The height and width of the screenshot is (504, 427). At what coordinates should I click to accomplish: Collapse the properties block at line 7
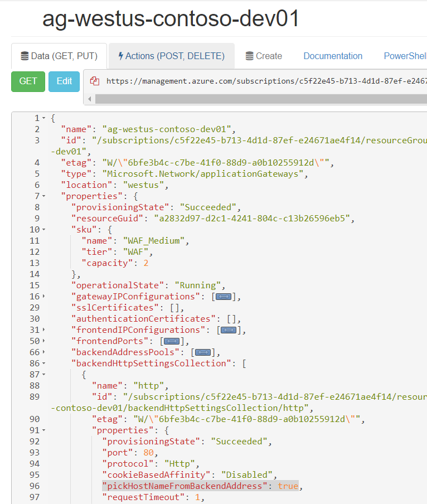pos(43,196)
